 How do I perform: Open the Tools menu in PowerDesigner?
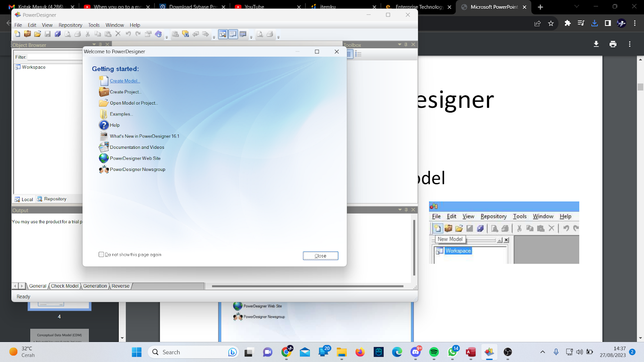pos(94,25)
